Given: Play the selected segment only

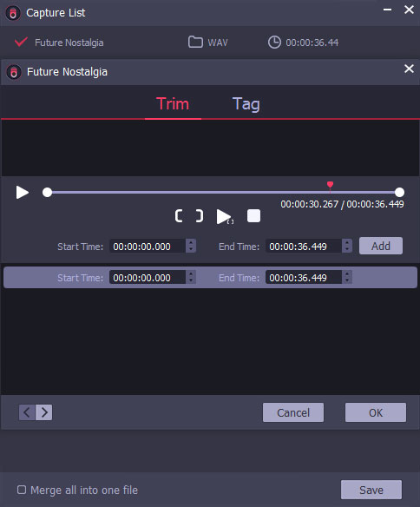Looking at the screenshot, I should [x=224, y=216].
